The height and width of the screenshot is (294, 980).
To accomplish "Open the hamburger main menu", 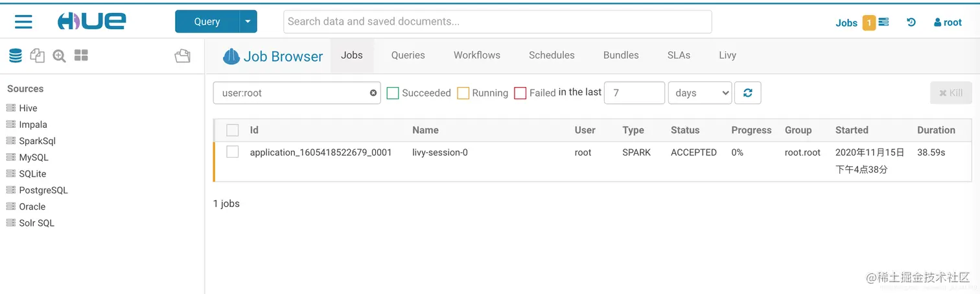I will (x=23, y=21).
